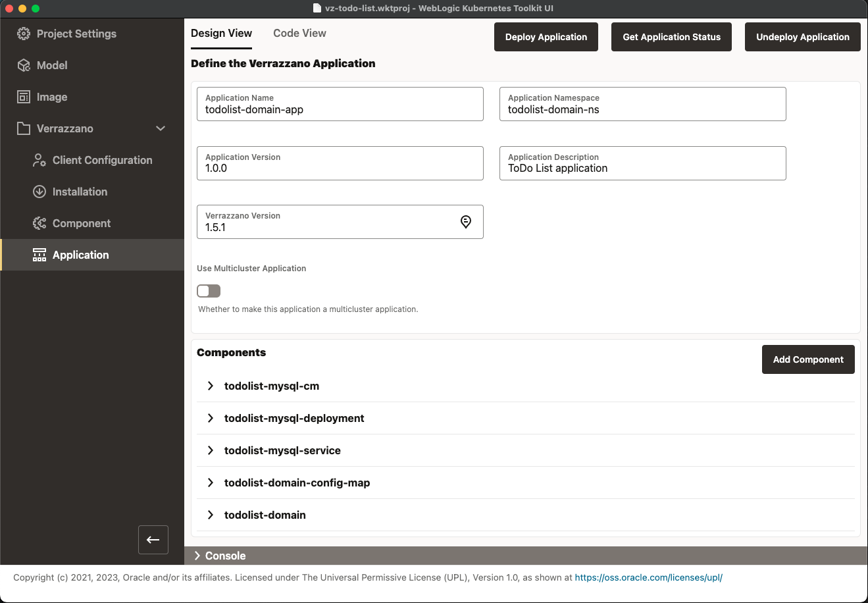Click the Image sidebar icon
This screenshot has width=868, height=603.
point(24,97)
